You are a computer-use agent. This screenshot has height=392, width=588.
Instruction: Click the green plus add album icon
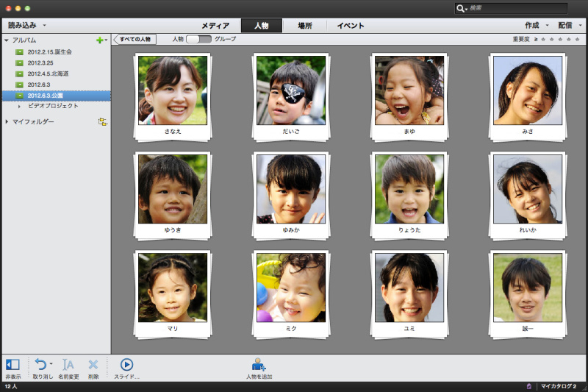[99, 40]
